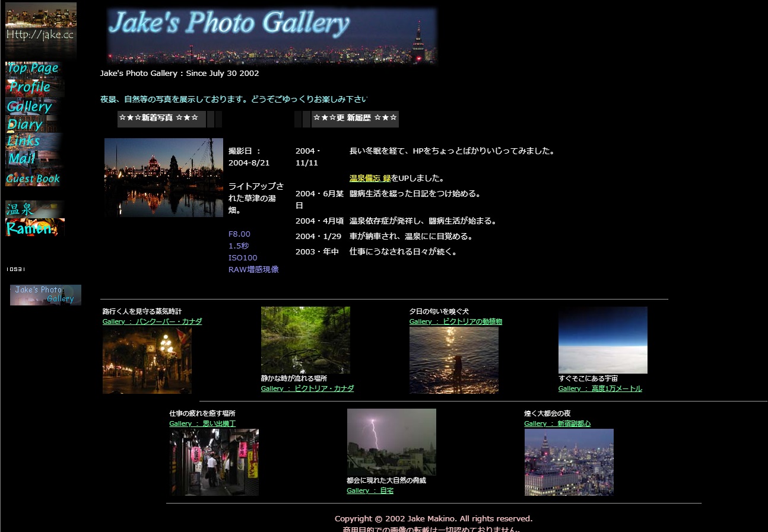The image size is (768, 532).
Task: Open the Gallery 新宿副都心 link
Action: click(557, 423)
